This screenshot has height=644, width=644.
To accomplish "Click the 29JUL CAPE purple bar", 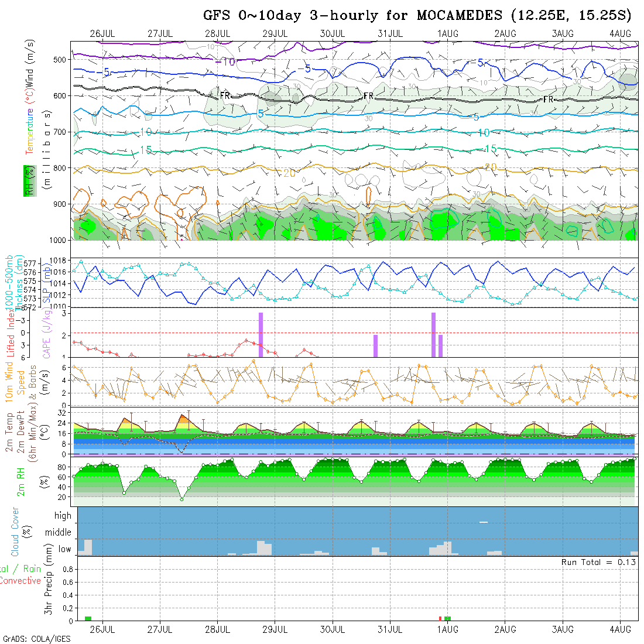I will pyautogui.click(x=261, y=335).
